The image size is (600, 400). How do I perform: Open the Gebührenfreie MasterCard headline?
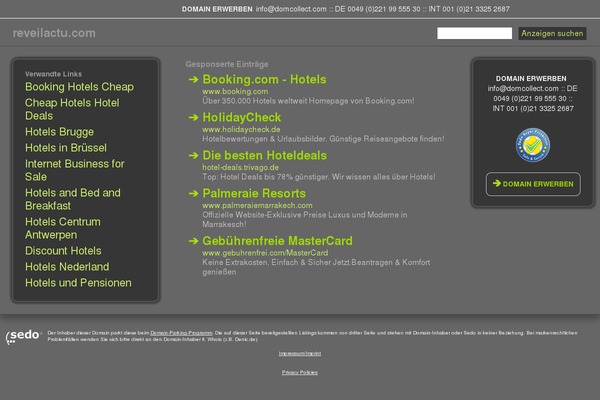point(277,241)
